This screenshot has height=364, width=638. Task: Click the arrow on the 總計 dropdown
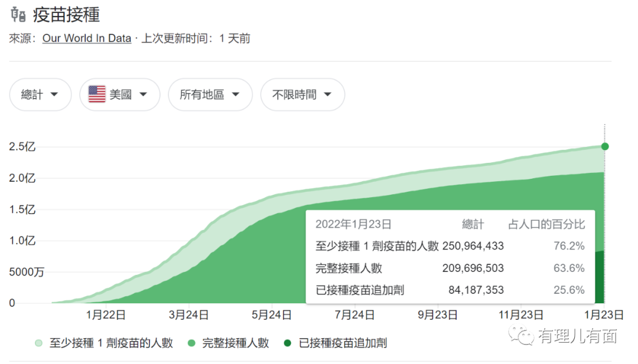point(54,94)
